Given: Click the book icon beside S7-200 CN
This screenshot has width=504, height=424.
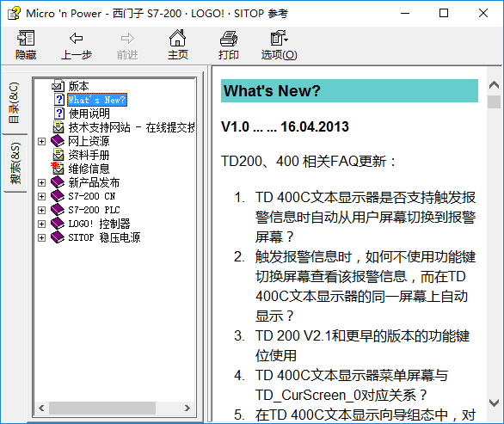Looking at the screenshot, I should [x=58, y=196].
